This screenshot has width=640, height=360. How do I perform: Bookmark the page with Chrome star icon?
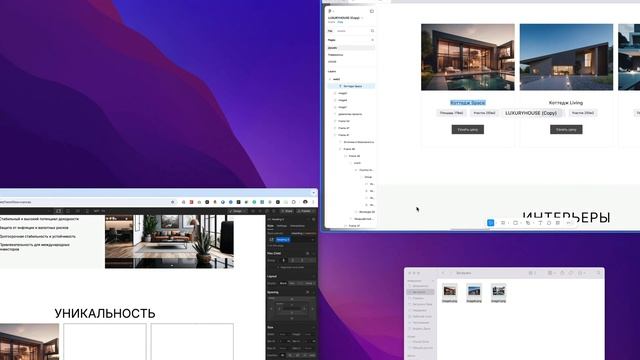173,202
